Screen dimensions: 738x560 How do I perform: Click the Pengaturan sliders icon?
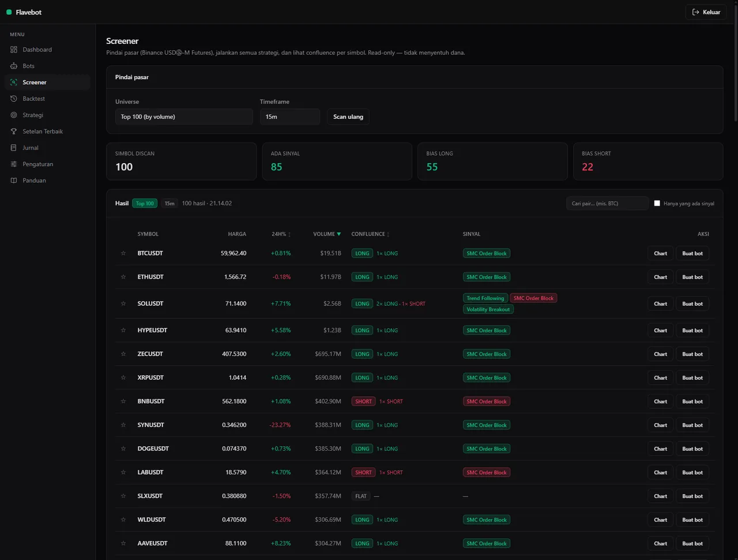(x=14, y=164)
